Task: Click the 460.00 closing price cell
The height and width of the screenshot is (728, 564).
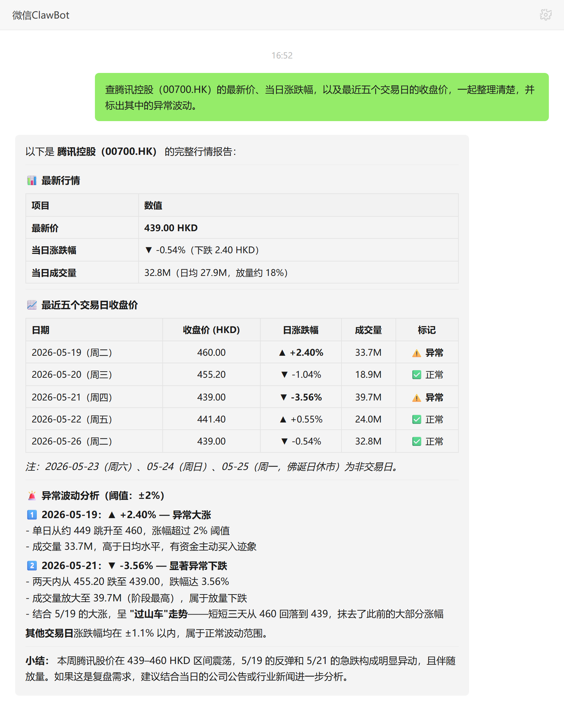Action: (x=211, y=353)
